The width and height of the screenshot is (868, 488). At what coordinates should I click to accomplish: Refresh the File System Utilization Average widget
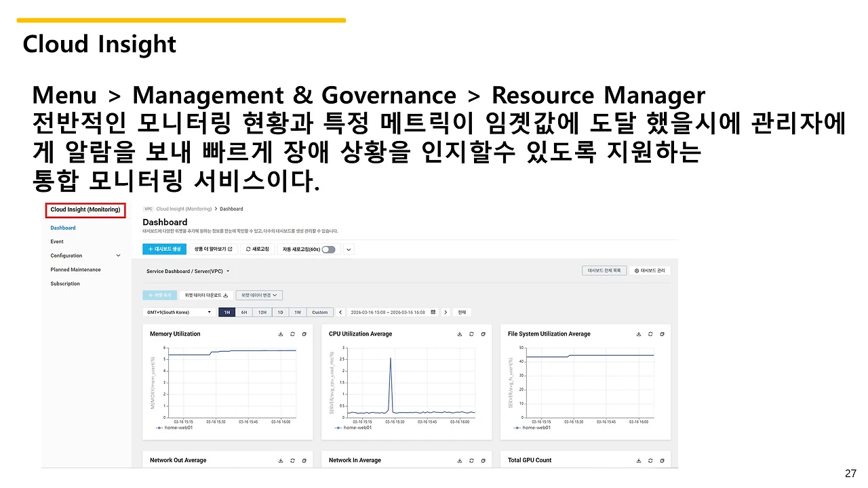pyautogui.click(x=650, y=334)
